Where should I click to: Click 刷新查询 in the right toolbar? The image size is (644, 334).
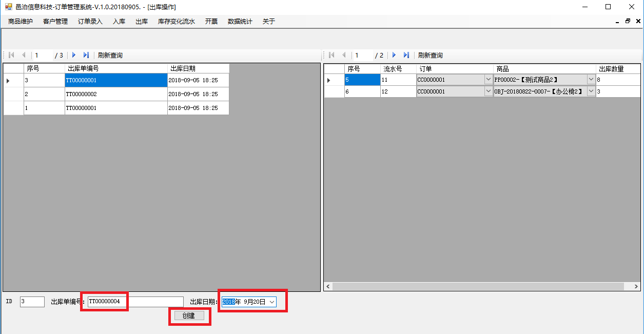431,55
